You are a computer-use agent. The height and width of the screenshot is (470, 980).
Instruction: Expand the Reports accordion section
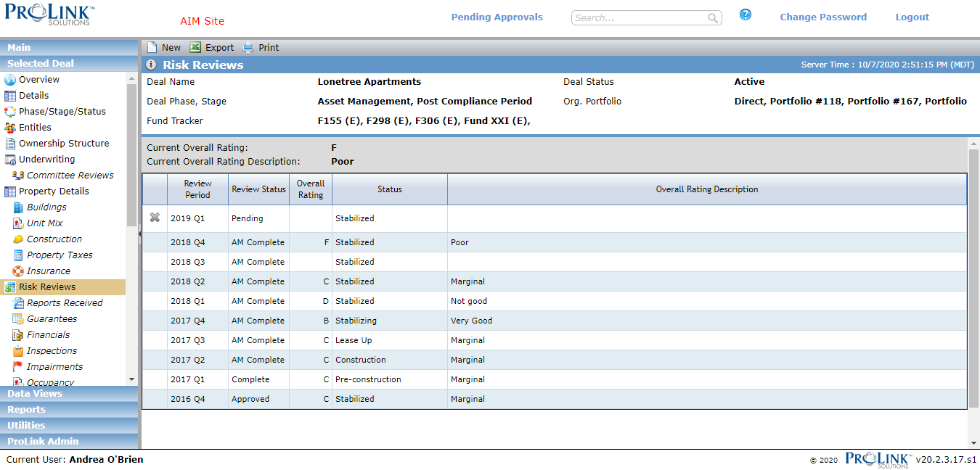coord(69,409)
